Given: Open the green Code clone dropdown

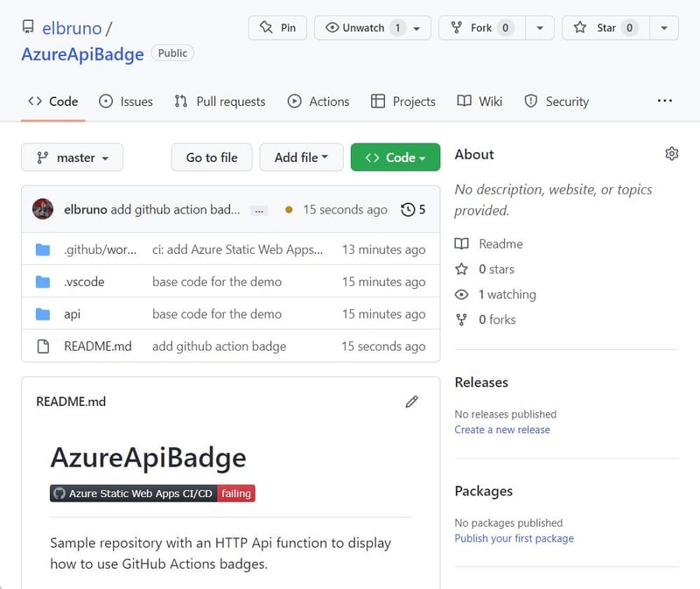Looking at the screenshot, I should click(x=395, y=158).
